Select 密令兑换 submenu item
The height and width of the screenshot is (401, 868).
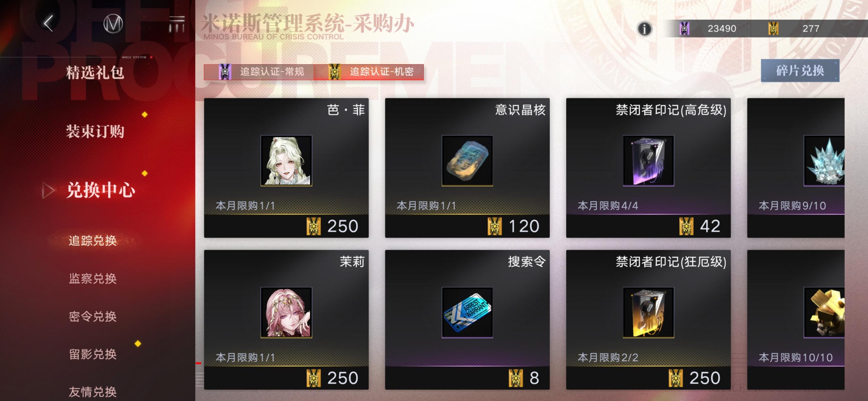[x=93, y=316]
